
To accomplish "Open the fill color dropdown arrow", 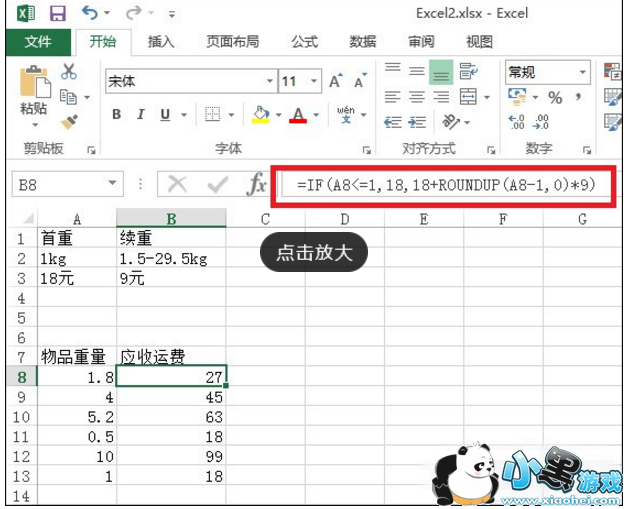I will (279, 115).
